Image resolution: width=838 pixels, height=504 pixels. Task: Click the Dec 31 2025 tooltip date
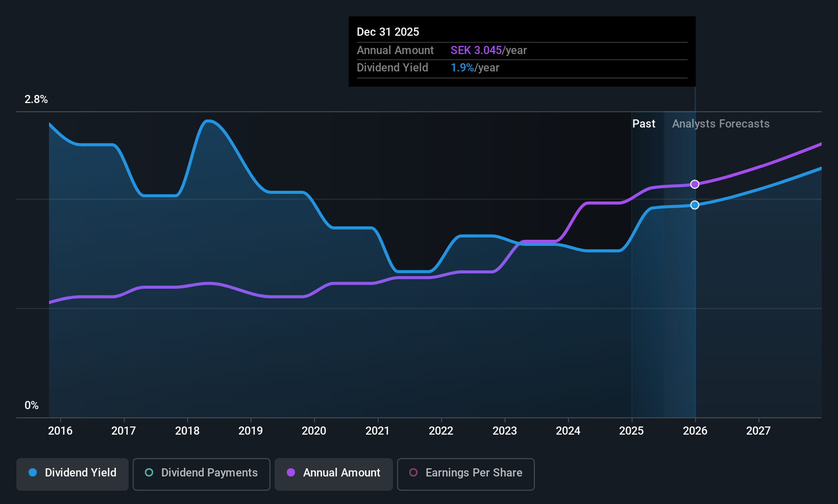coord(388,32)
